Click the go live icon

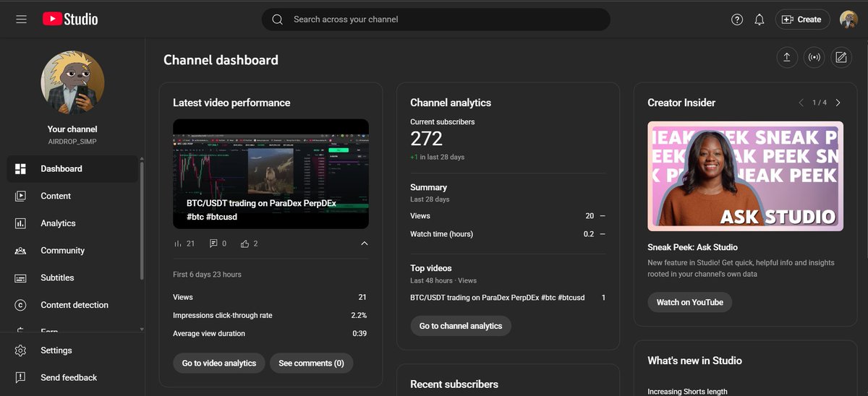(814, 58)
